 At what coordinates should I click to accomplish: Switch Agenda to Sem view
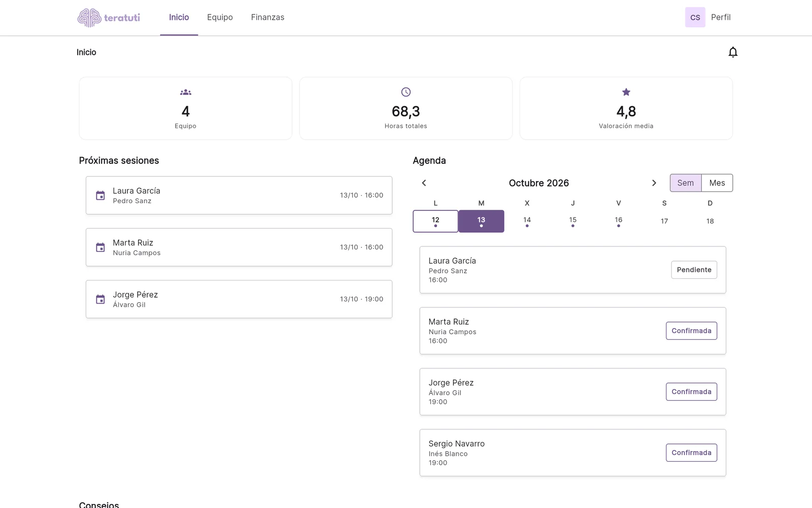[686, 183]
